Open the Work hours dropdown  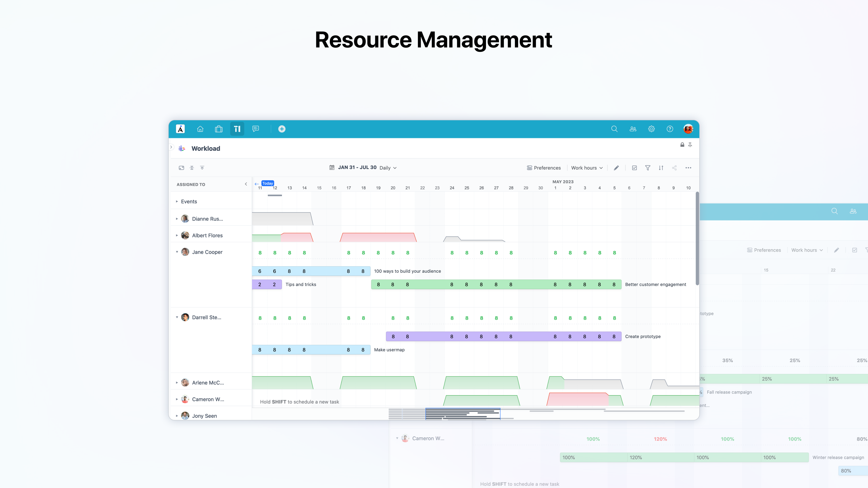[x=587, y=168]
